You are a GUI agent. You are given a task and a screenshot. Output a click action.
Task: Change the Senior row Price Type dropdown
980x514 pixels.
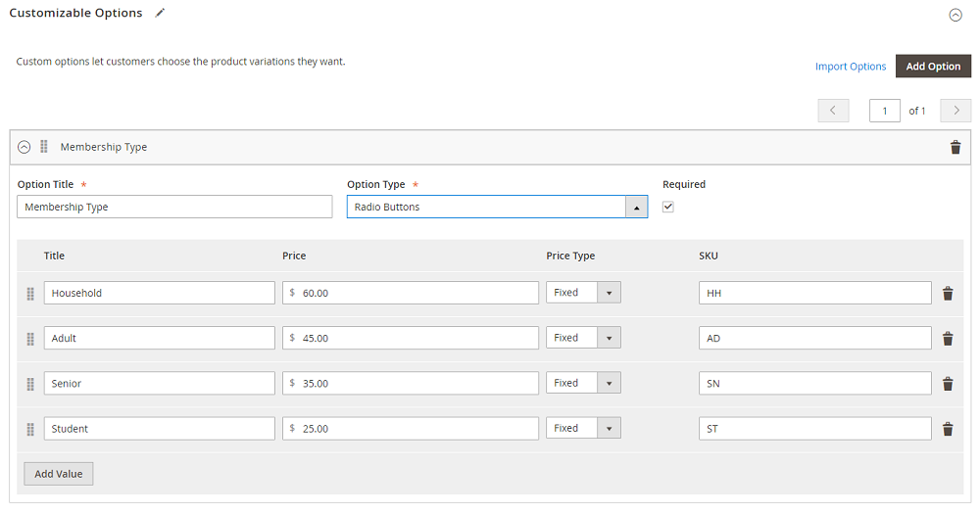(583, 383)
